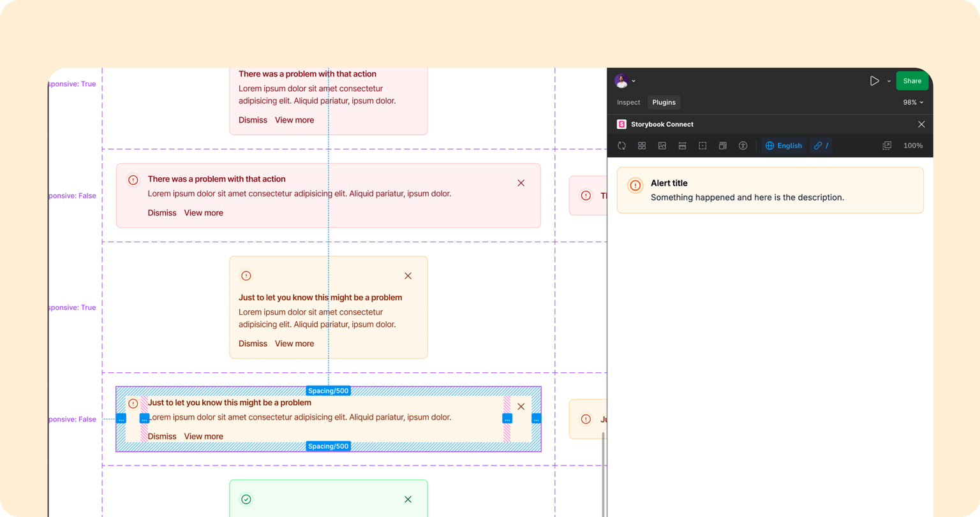Click 'View more' in the narrow orange warning alert
Image resolution: width=980 pixels, height=517 pixels.
tap(294, 344)
